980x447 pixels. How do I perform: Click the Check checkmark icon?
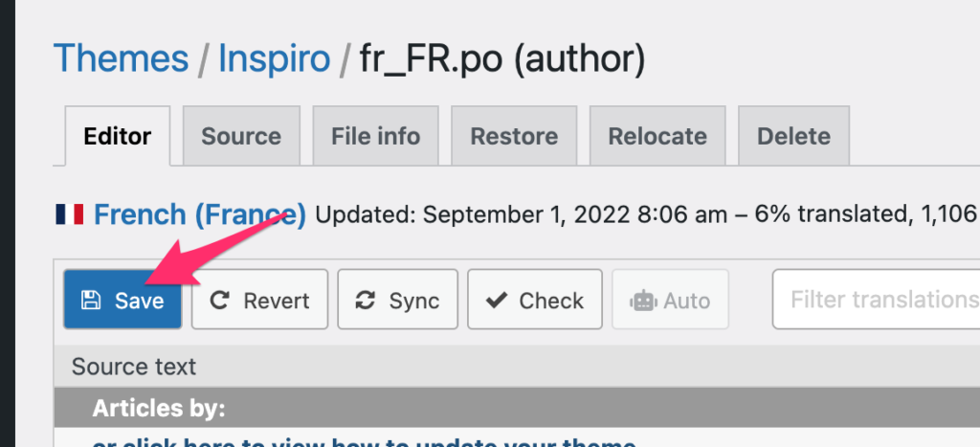coord(497,301)
